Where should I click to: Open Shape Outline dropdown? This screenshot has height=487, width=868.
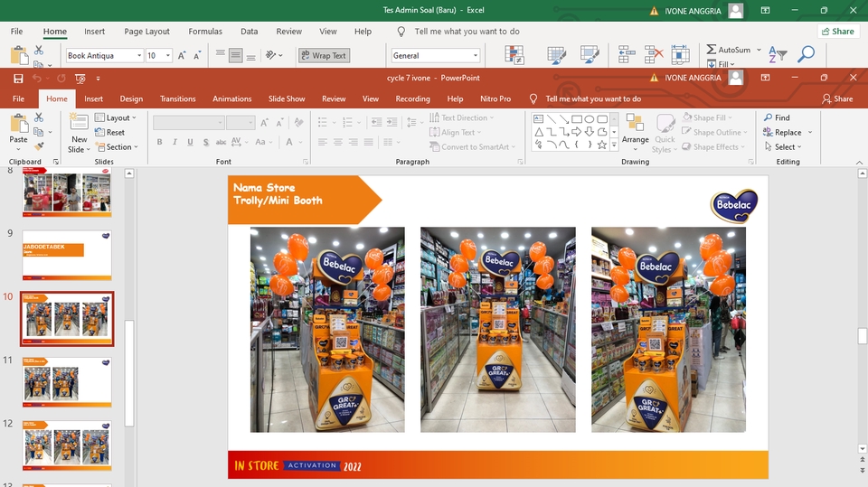click(x=714, y=132)
